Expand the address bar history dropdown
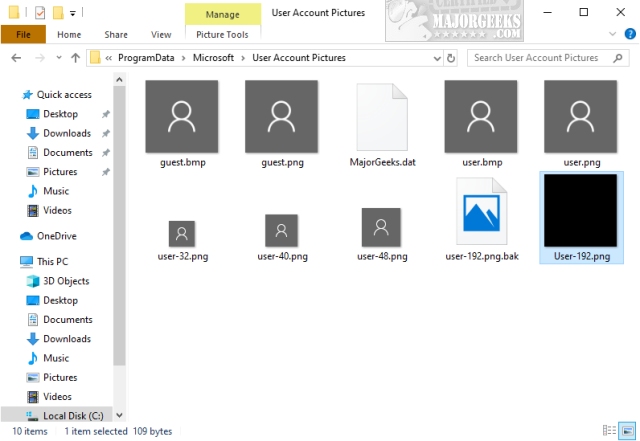Viewport: 640px width, 441px height. coord(437,58)
